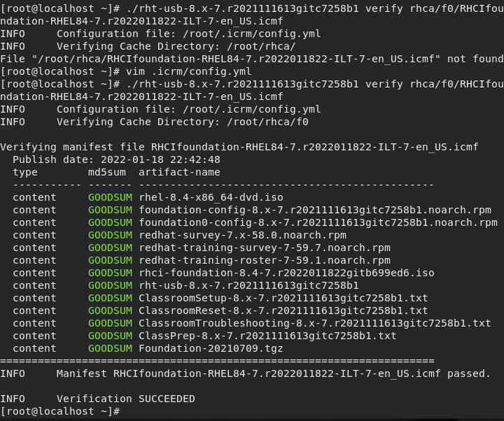Click the "Verification SUCCEEDED" message
The width and height of the screenshot is (504, 421).
[x=125, y=399]
